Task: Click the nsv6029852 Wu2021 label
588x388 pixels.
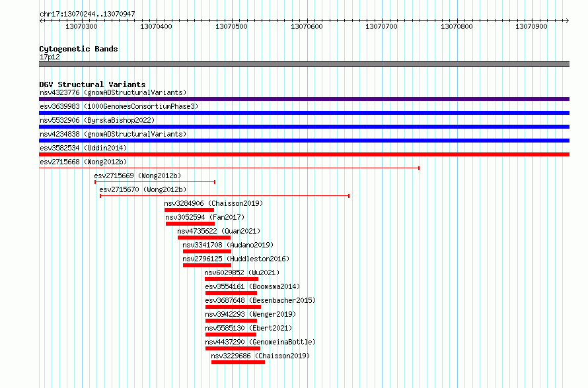Action: click(242, 273)
